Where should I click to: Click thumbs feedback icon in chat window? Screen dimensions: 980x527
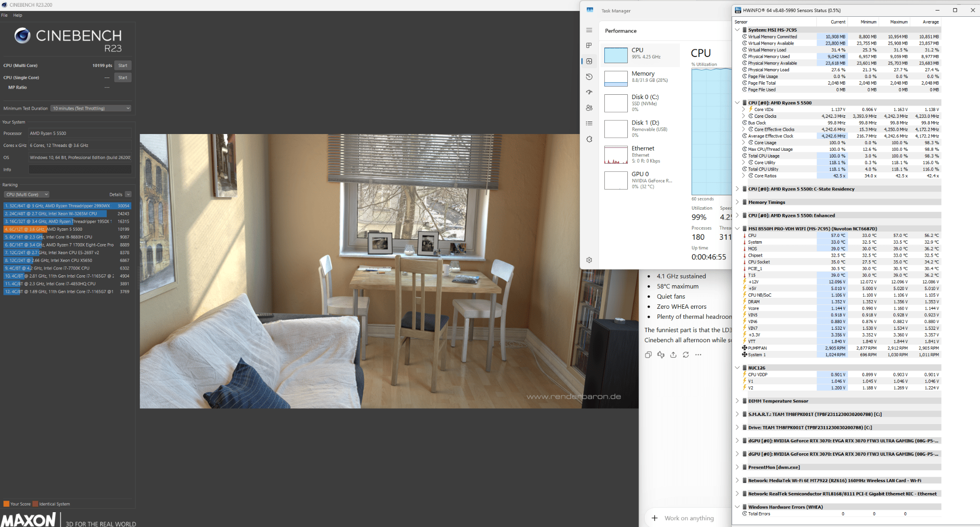[x=661, y=355]
